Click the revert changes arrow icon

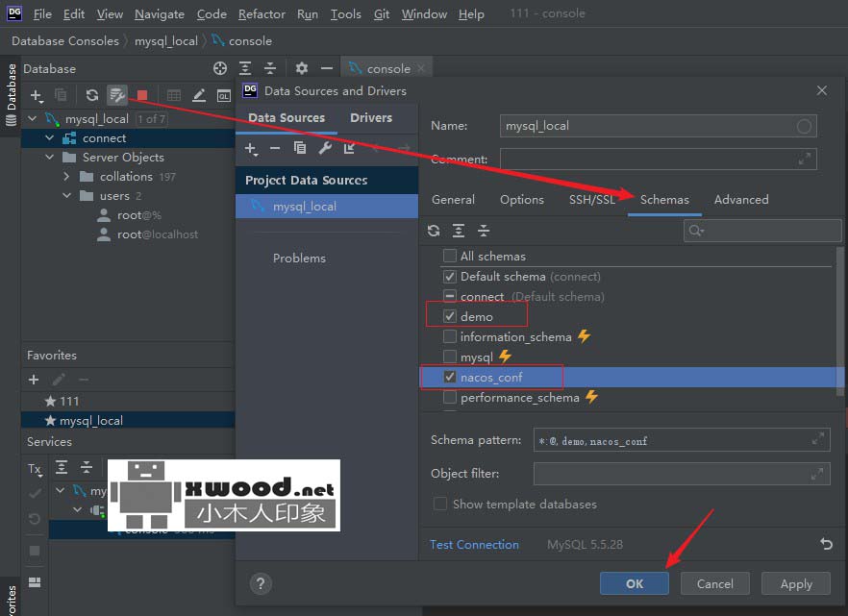click(x=826, y=544)
